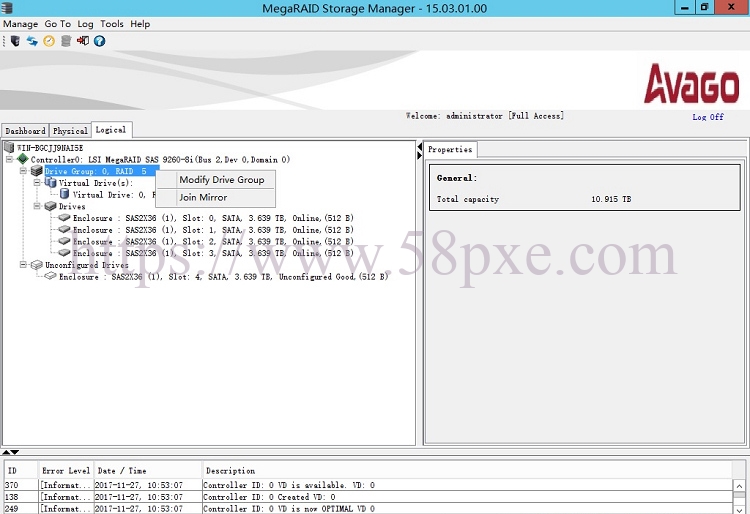
Task: Click the Slot: 3 drive icon
Action: coord(65,252)
